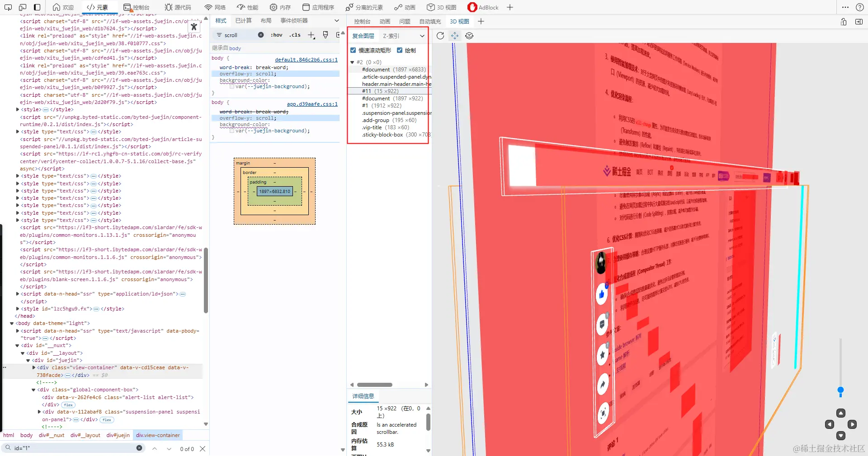The width and height of the screenshot is (868, 456).
Task: Close the floating accessibility overlay X button
Action: (194, 27)
